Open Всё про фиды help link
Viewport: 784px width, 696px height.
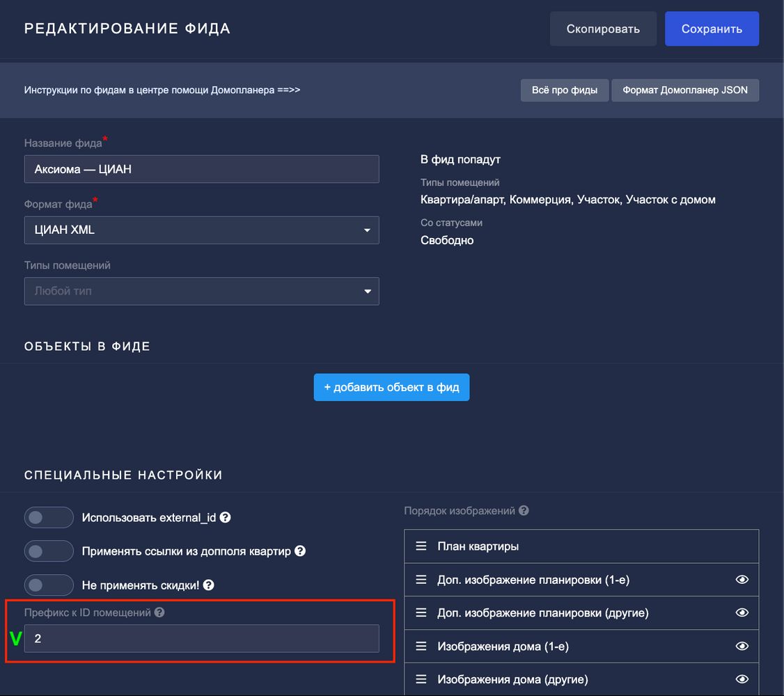[564, 90]
